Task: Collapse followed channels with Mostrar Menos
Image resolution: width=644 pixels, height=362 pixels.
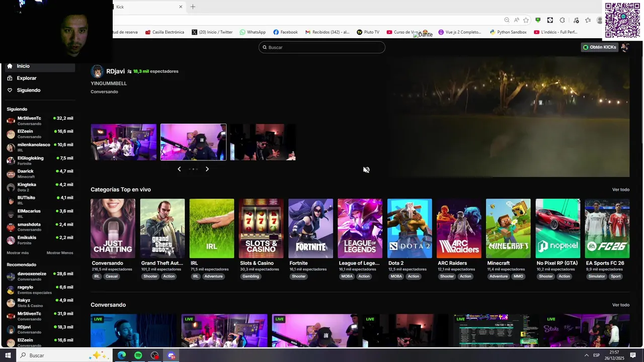Action: (x=60, y=253)
